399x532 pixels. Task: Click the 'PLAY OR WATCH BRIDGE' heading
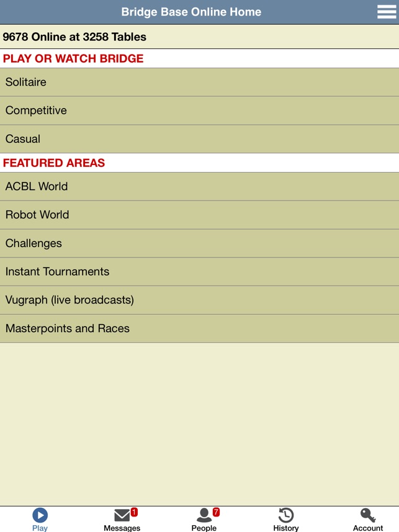tap(73, 58)
